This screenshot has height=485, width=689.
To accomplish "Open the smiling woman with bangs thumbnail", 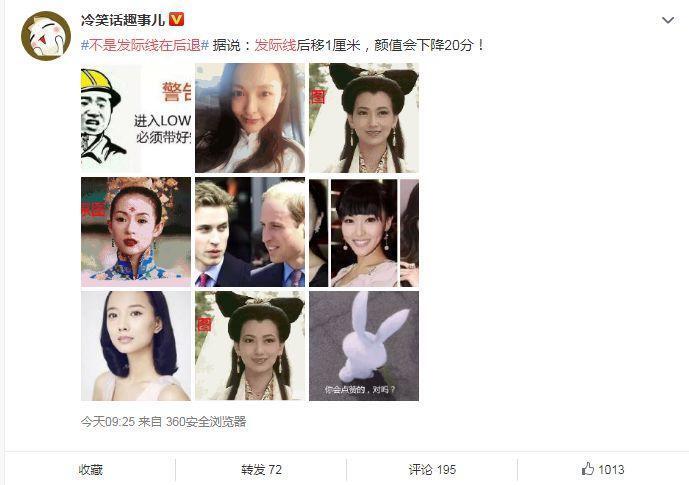I will point(364,232).
